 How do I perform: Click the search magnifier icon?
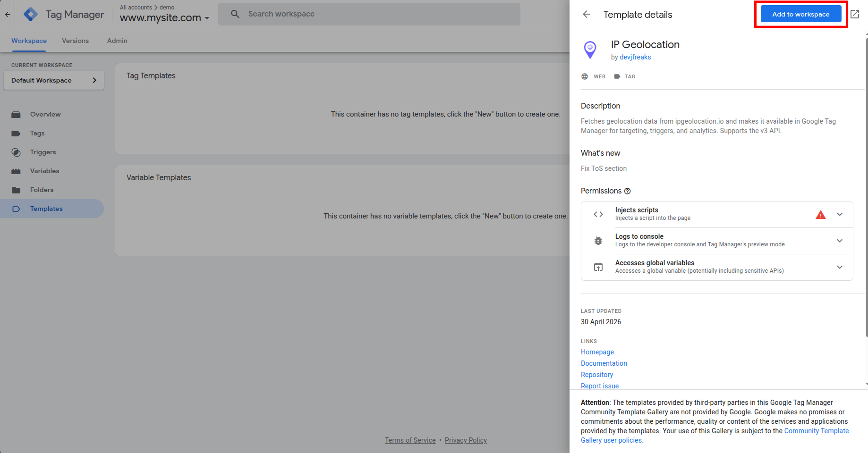point(235,14)
